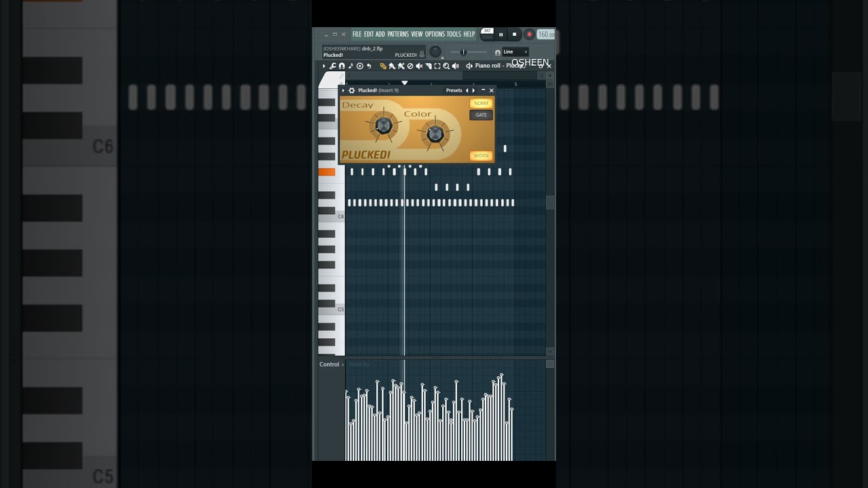Expand the Plucked! plugin menu arrow
This screenshot has width=868, height=488.
coord(343,90)
